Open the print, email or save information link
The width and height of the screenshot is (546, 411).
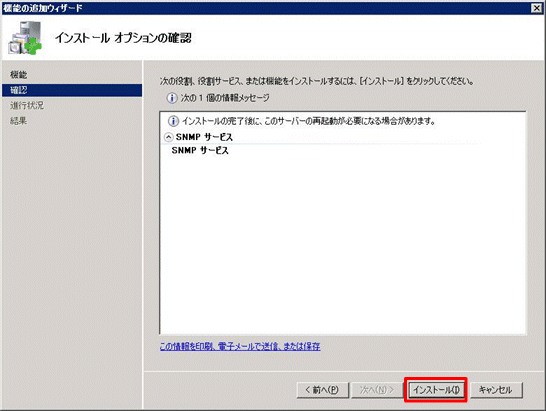pos(240,346)
